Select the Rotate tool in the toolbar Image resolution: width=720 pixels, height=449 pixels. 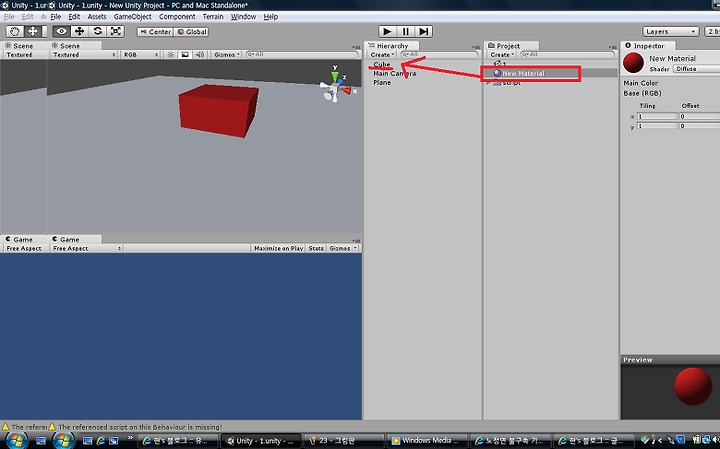pos(97,31)
